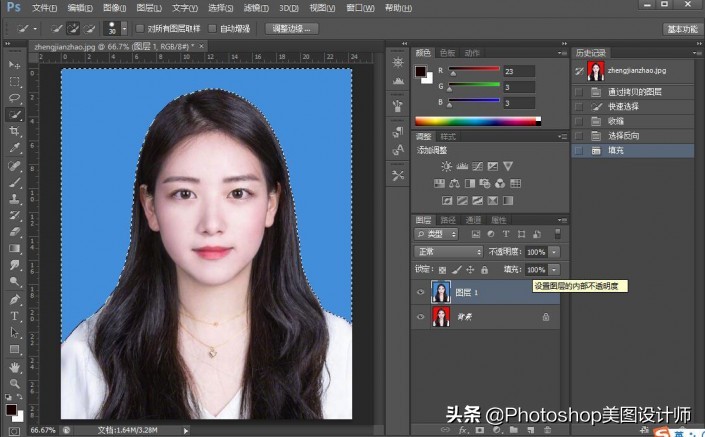Select the Move tool in the toolbar
Screen dimensions: 705x437
(14, 64)
